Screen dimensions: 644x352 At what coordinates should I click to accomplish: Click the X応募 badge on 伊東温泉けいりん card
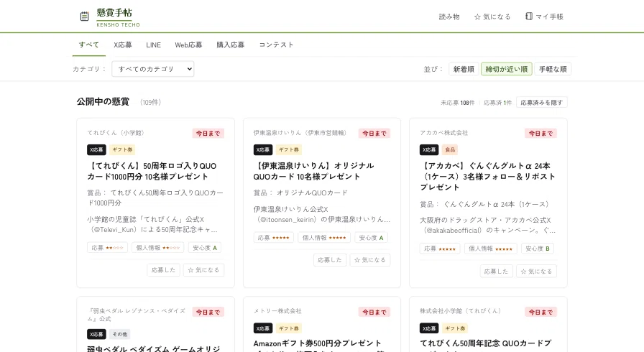pyautogui.click(x=263, y=149)
